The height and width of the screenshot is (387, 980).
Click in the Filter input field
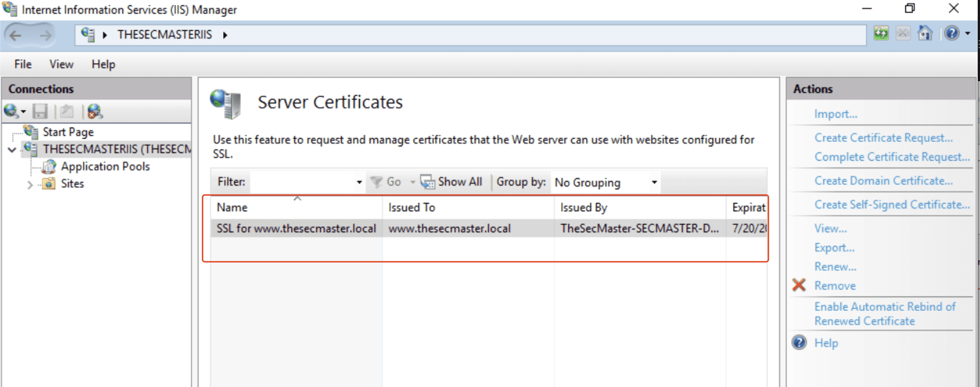303,182
